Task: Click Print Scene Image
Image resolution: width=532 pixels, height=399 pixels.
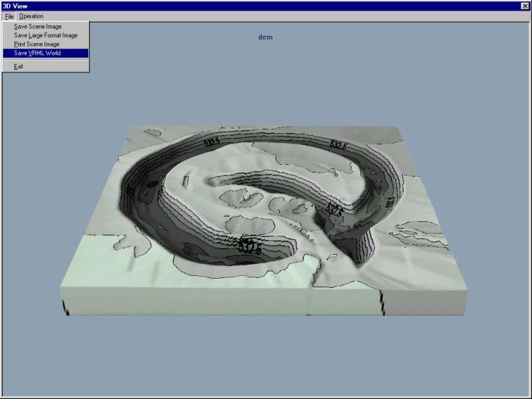Action: click(37, 44)
